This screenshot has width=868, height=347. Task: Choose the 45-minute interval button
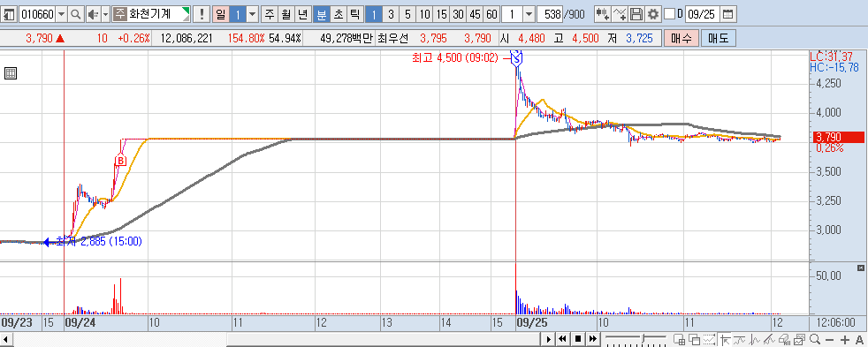[x=475, y=14]
